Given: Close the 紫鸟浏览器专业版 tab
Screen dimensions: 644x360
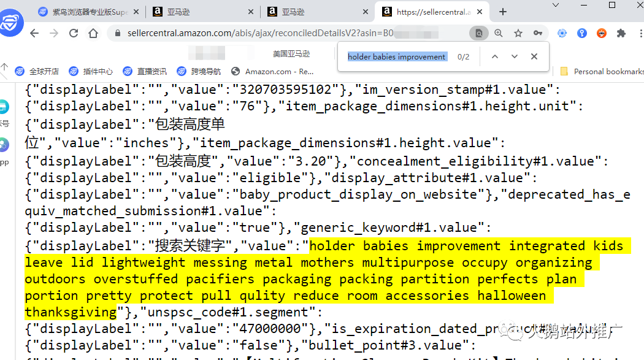Looking at the screenshot, I should [136, 12].
